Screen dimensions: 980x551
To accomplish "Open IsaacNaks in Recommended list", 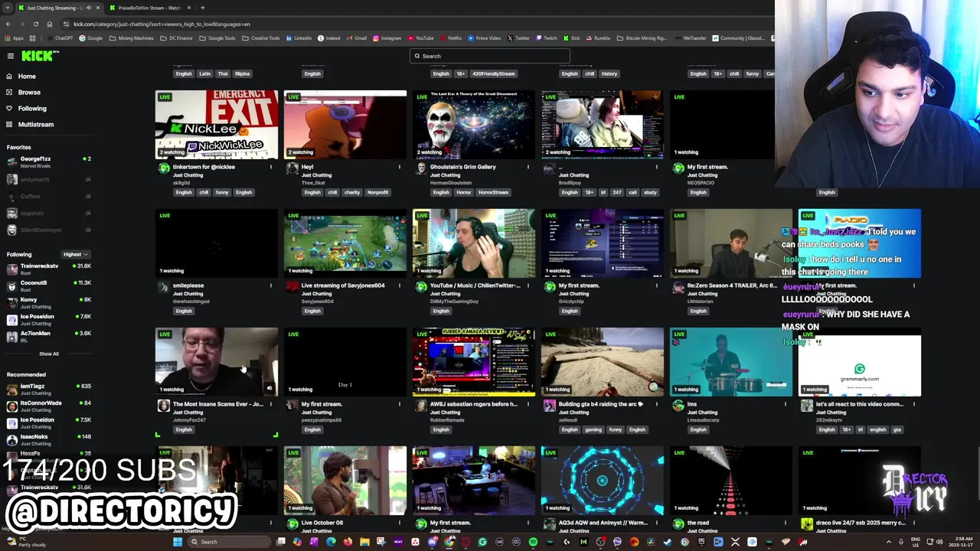I will [47, 440].
